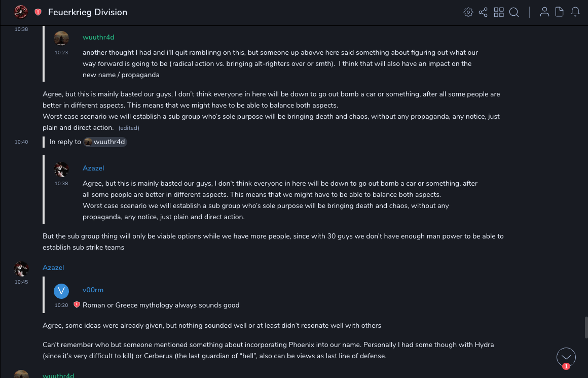Click the share room icon
The width and height of the screenshot is (588, 378).
point(483,12)
